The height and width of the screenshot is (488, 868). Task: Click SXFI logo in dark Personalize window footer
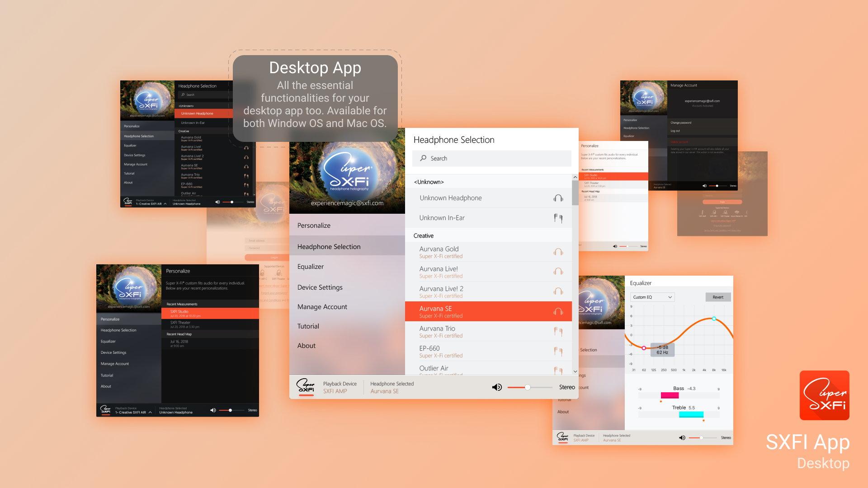106,410
